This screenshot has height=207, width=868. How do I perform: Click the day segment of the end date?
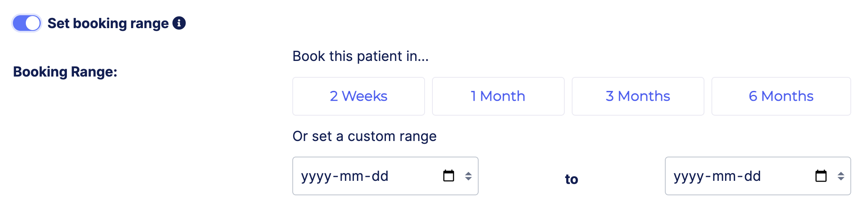click(753, 176)
